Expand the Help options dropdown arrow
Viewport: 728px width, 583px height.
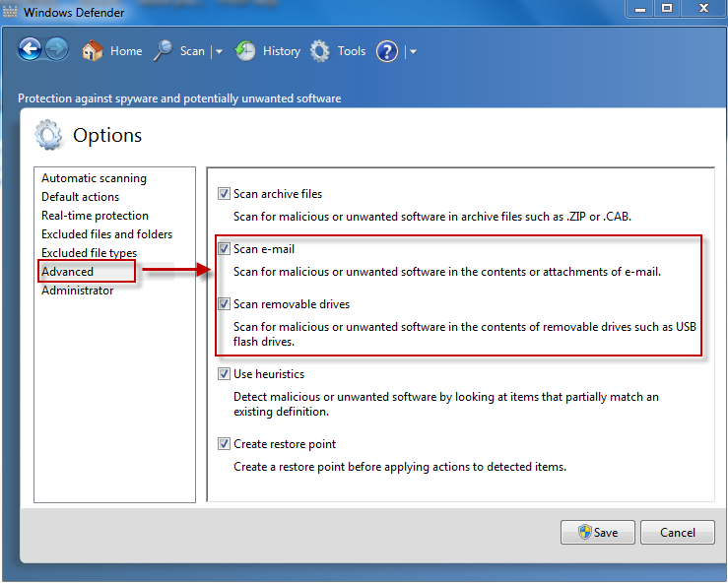pos(413,51)
